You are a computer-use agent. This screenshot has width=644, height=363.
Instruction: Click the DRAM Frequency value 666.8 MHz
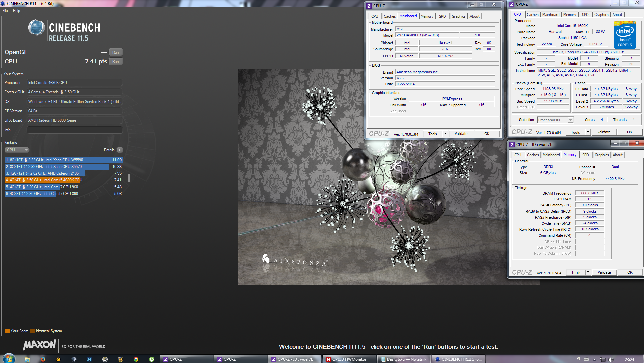[590, 193]
